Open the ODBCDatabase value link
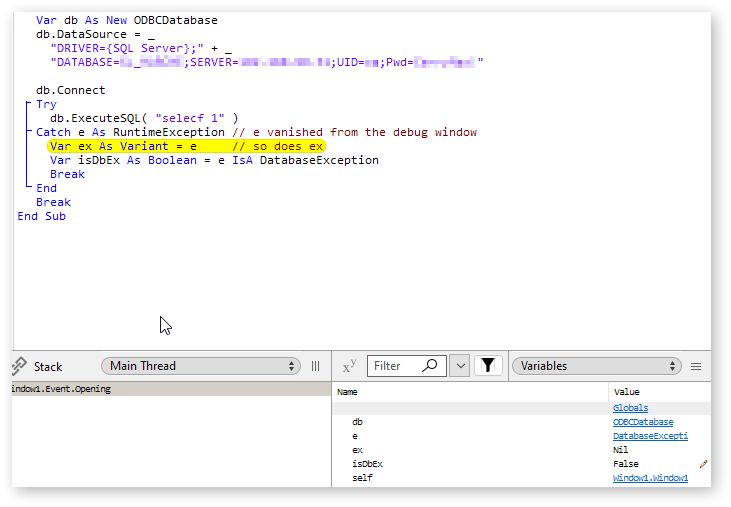 point(643,422)
